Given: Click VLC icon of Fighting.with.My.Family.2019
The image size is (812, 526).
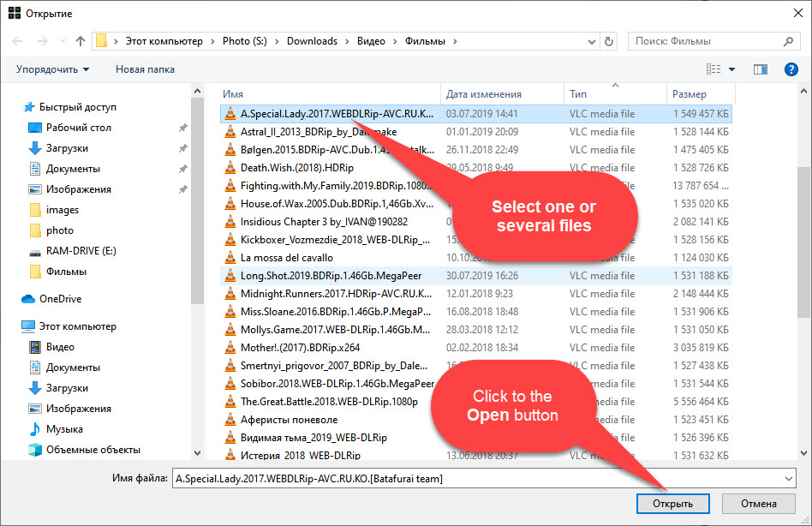Looking at the screenshot, I should tap(230, 186).
